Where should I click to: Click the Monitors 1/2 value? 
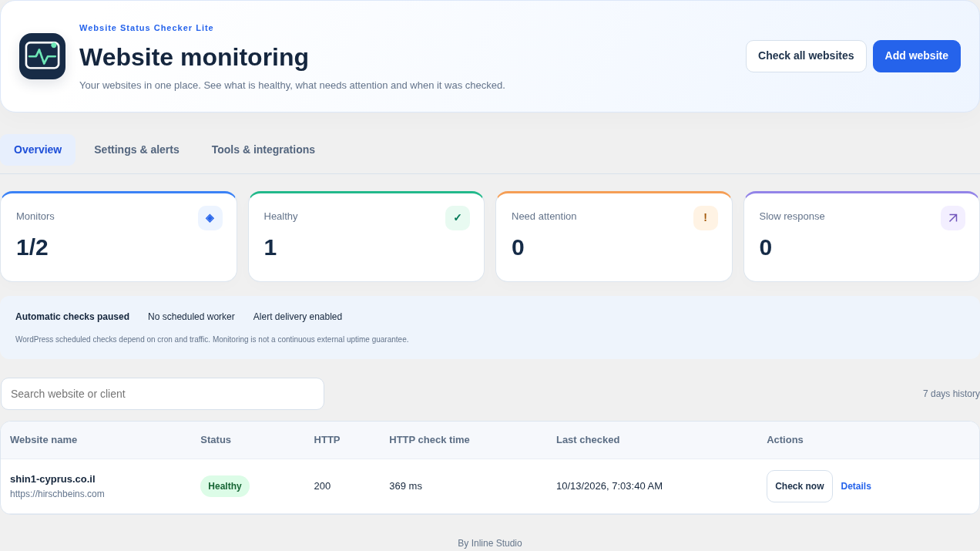[x=32, y=247]
